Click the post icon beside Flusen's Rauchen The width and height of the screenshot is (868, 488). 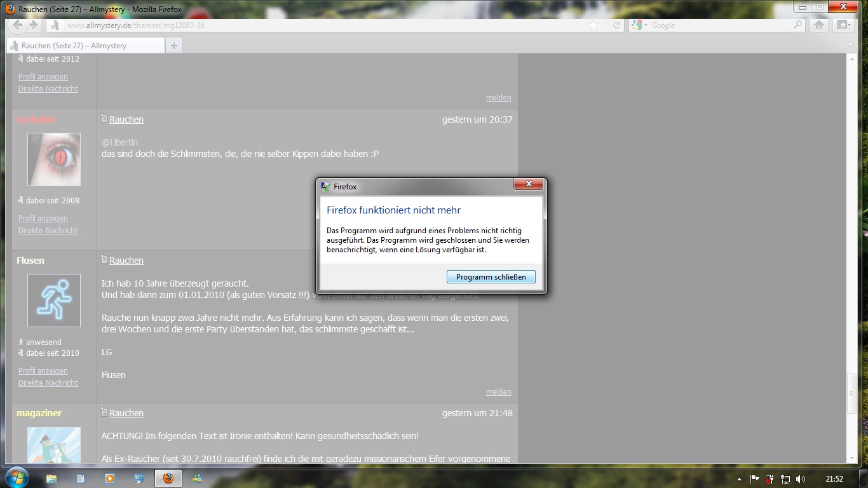(x=105, y=259)
